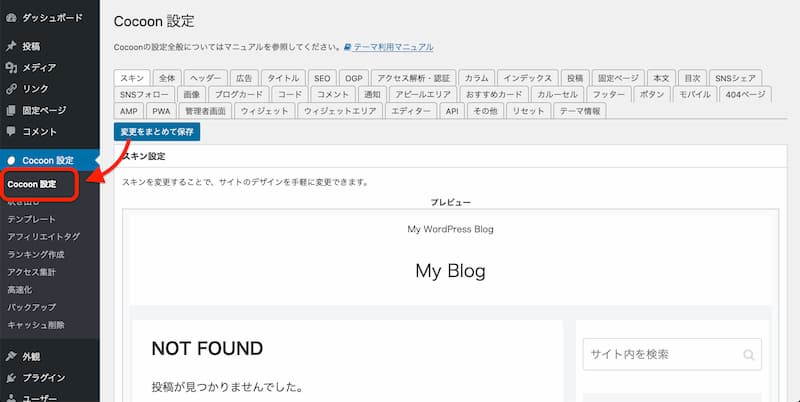Image resolution: width=800 pixels, height=402 pixels.
Task: Click the plug icon beside プラグイン
Action: 11,378
